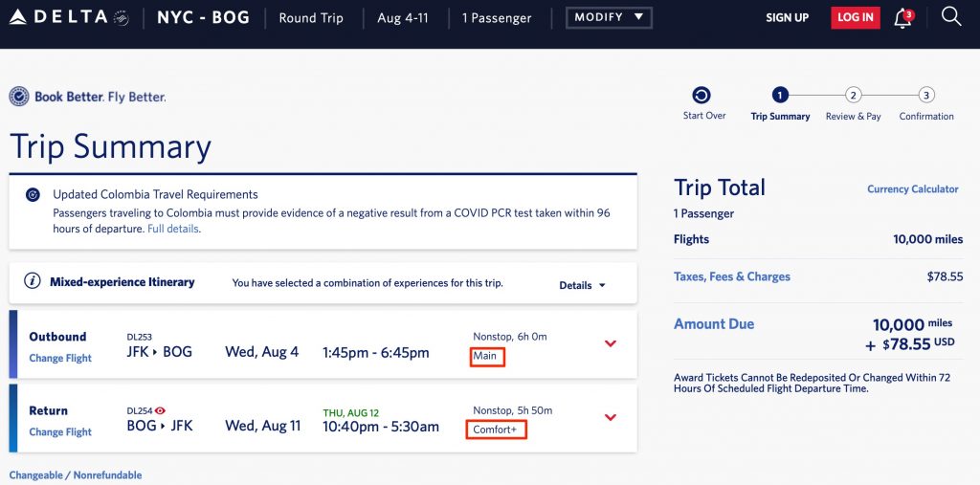Click the Delta logo in header
980x485 pixels.
pos(68,17)
